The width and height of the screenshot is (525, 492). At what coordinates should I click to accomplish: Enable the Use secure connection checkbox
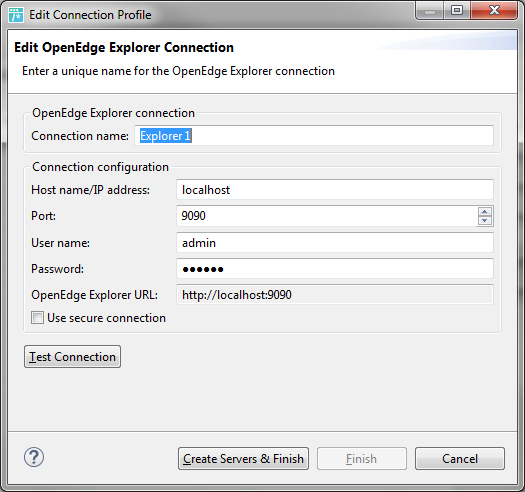click(x=37, y=318)
